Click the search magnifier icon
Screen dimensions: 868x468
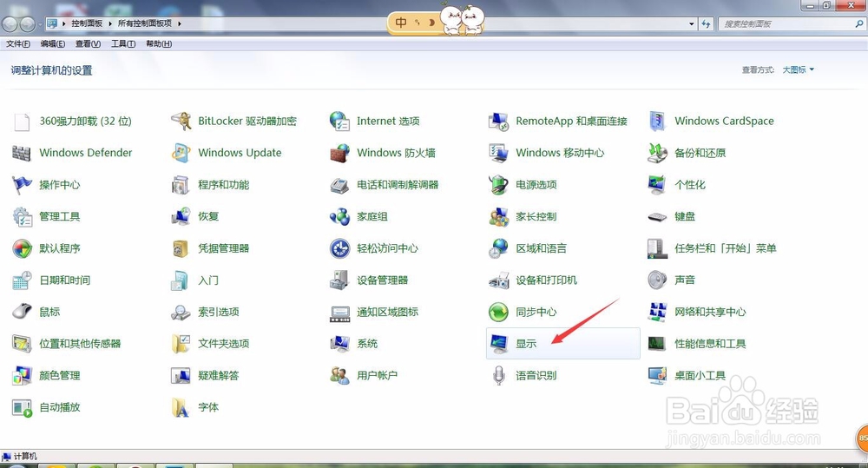click(x=859, y=23)
